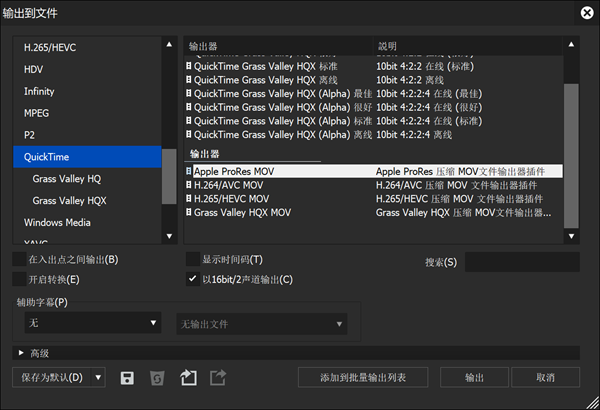This screenshot has height=410, width=600.
Task: Select Grass Valley HQ subcategory
Action: [87, 178]
